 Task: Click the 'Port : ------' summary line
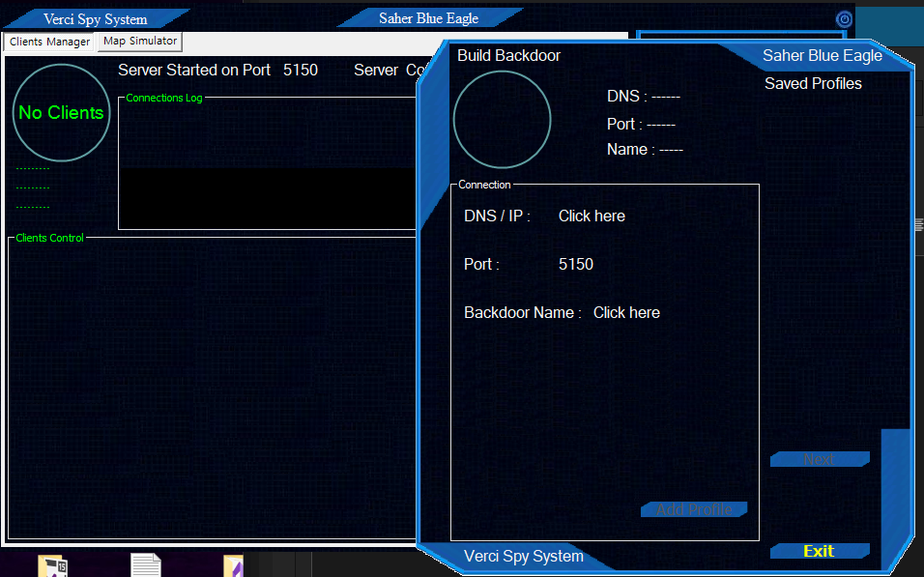click(641, 125)
